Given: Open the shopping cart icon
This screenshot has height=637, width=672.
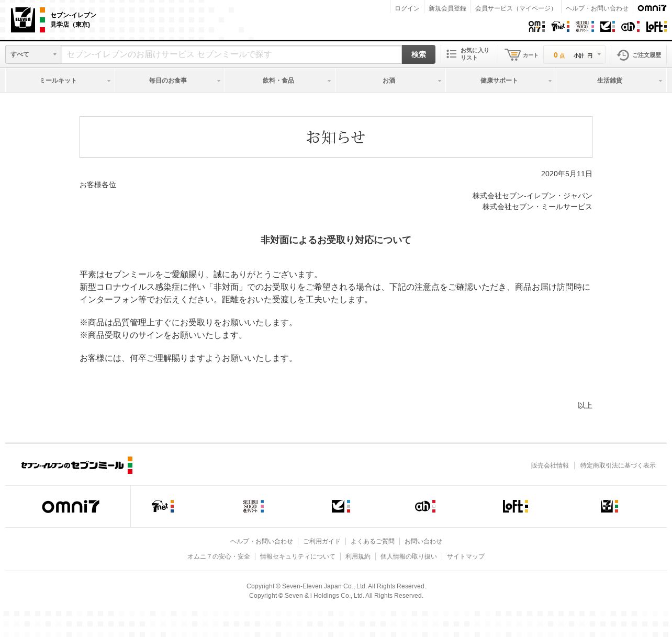Looking at the screenshot, I should [x=521, y=54].
